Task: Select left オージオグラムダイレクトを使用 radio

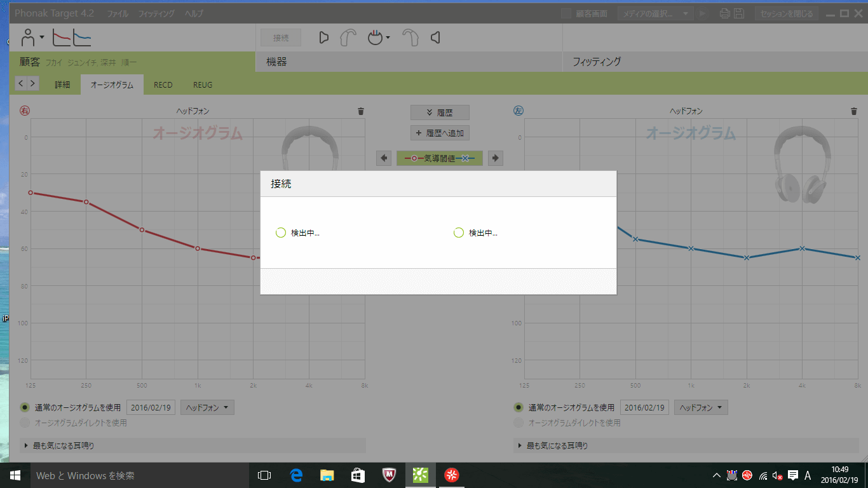Action: pyautogui.click(x=519, y=423)
